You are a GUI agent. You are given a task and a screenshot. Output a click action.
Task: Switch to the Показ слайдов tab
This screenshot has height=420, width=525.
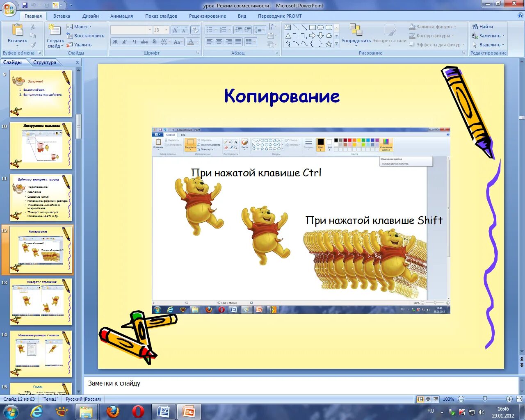(x=161, y=16)
